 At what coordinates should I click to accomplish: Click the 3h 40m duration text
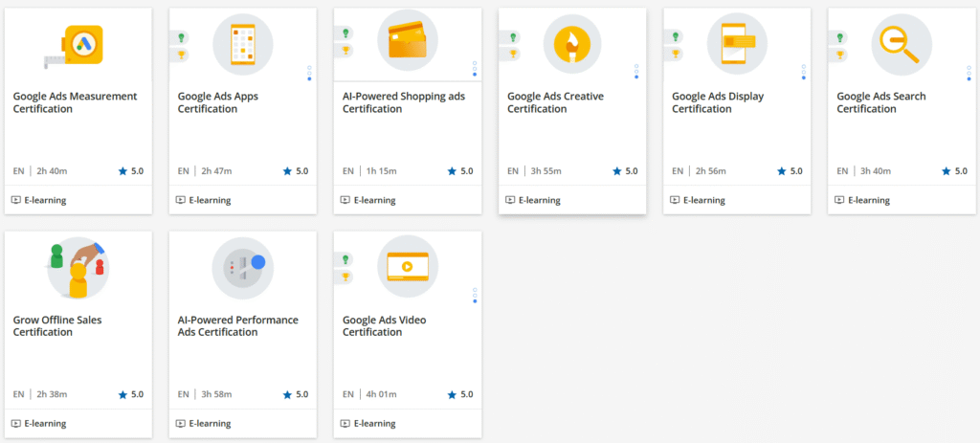coord(877,171)
